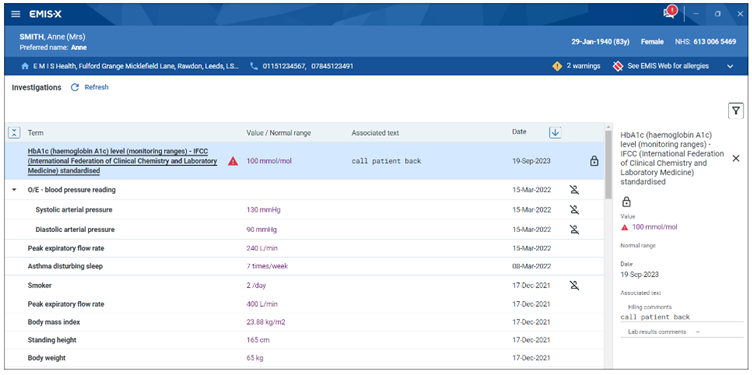752x375 pixels.
Task: Click the red triangle in details panel value
Action: 624,227
